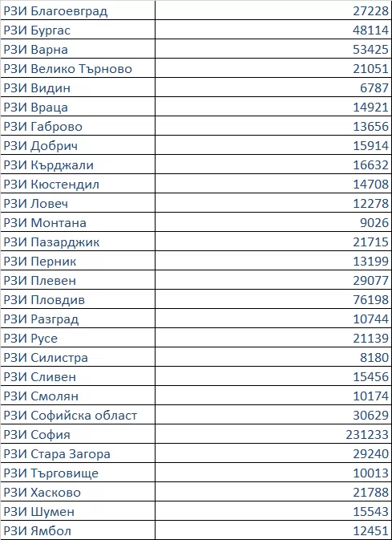This screenshot has width=392, height=540.
Task: Click the РЗИ Враца cell
Action: tap(78, 107)
